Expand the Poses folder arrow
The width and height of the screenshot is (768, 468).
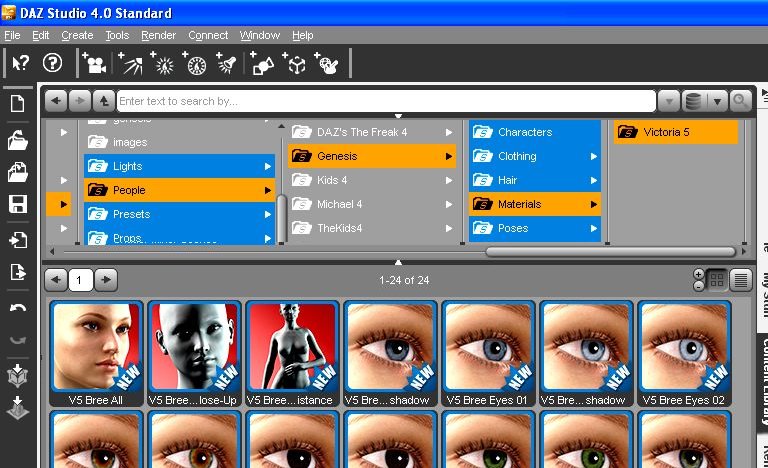(594, 228)
